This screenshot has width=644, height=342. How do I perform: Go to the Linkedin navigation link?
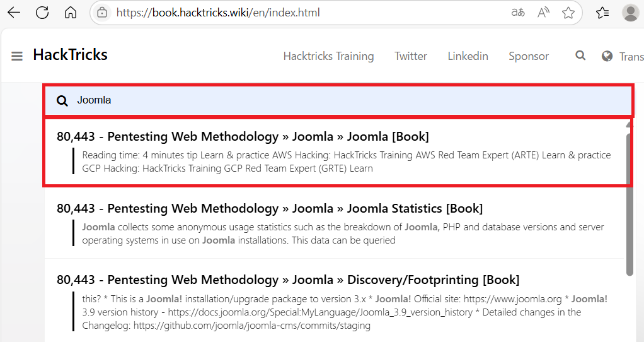click(x=468, y=56)
